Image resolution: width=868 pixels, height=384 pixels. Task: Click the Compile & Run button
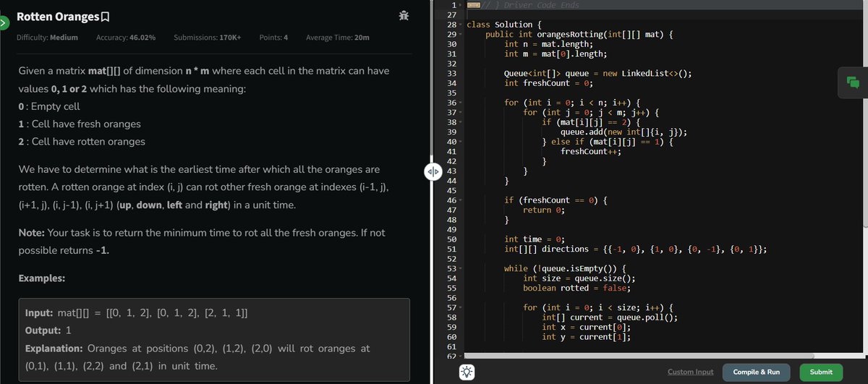click(x=757, y=372)
